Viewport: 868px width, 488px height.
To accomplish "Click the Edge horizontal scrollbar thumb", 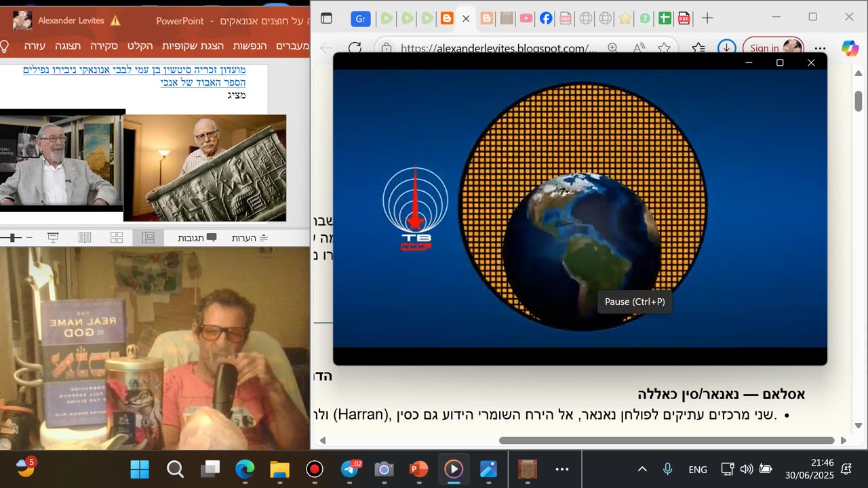I will click(x=667, y=441).
